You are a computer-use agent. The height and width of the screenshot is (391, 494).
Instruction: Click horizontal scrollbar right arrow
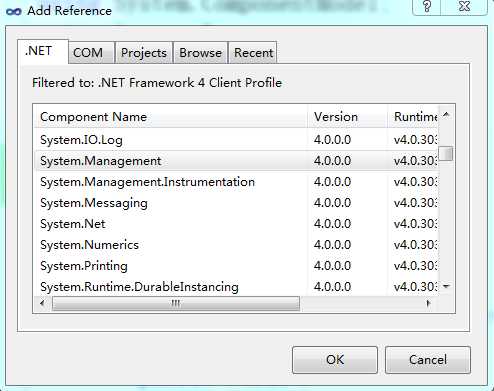[429, 304]
